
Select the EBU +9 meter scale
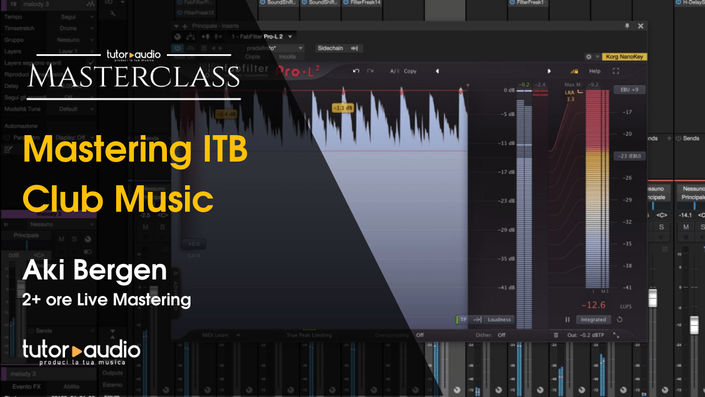coord(629,89)
